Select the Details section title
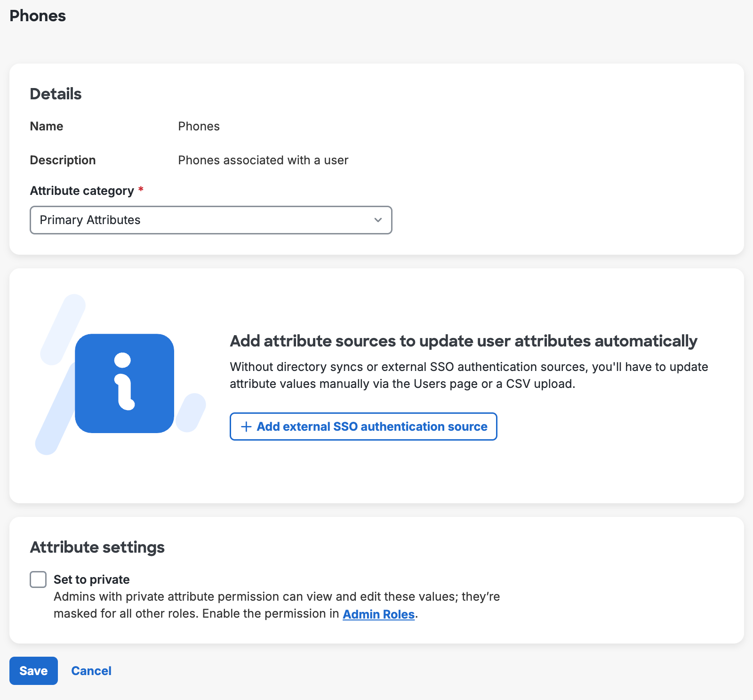 point(56,94)
